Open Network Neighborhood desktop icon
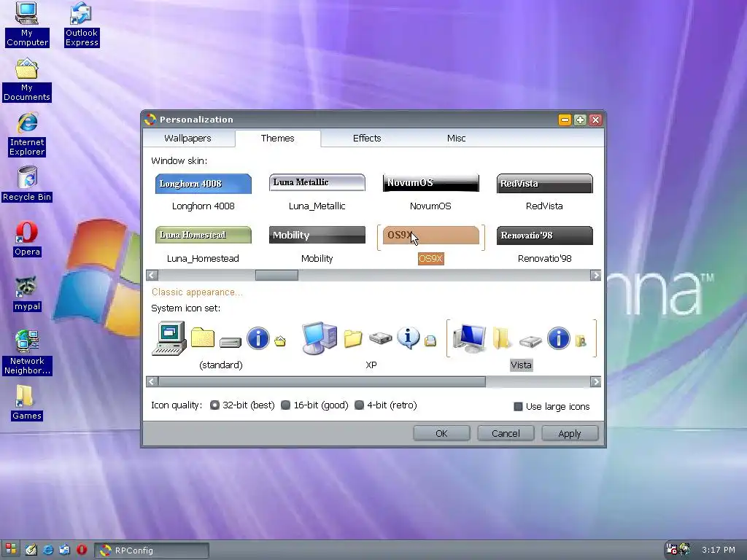Screen dimensions: 747x560 [27, 352]
